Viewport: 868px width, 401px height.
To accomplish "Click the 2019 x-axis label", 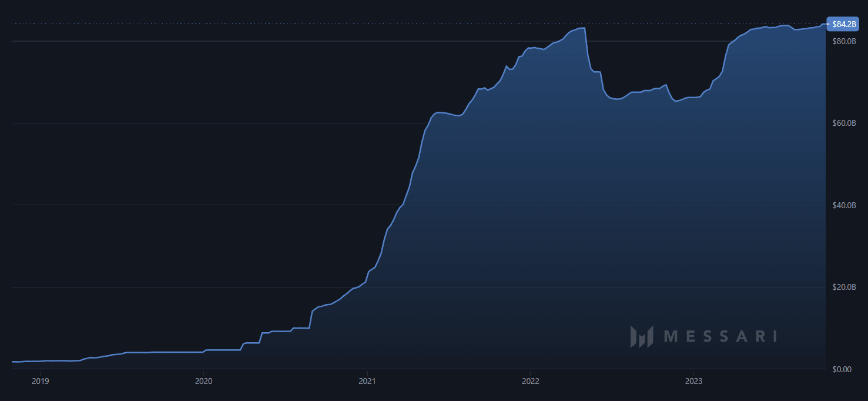I will click(x=40, y=380).
